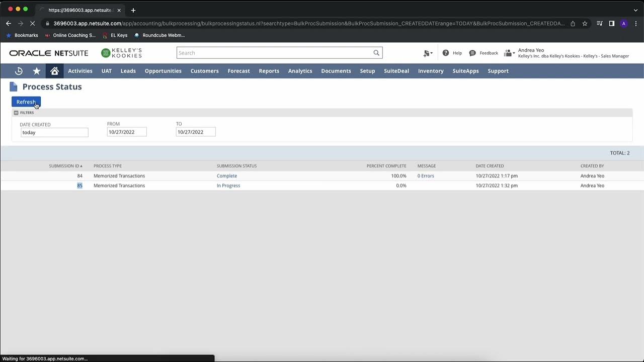Open the change role people icon
The width and height of the screenshot is (644, 362).
[509, 53]
